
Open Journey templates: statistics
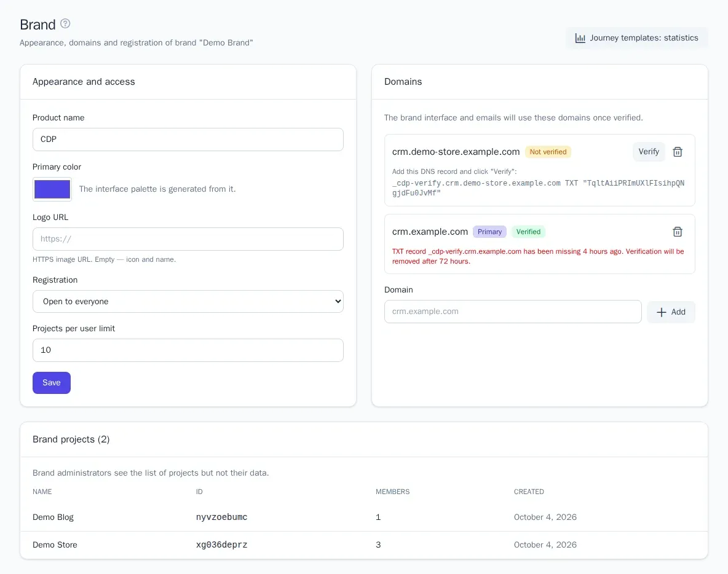tap(636, 38)
